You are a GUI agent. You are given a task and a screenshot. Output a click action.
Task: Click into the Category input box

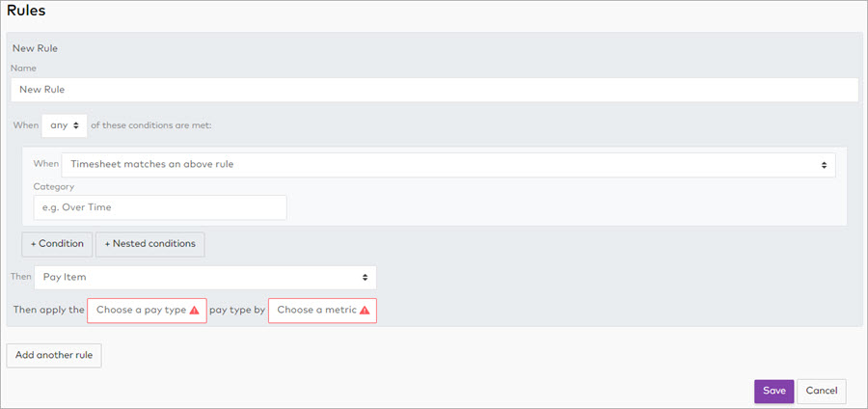(160, 207)
